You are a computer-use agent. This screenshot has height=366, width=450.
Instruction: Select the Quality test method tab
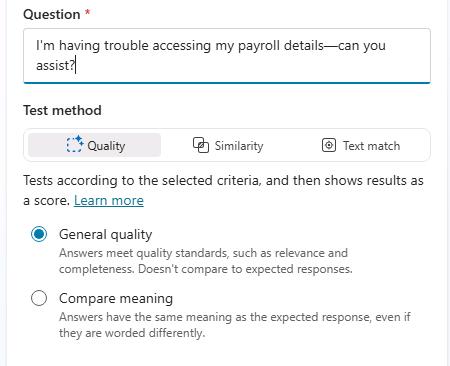[x=94, y=145]
